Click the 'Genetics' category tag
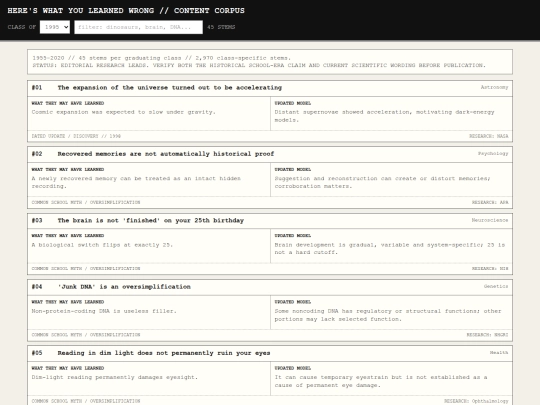The width and height of the screenshot is (540, 405). [496, 286]
